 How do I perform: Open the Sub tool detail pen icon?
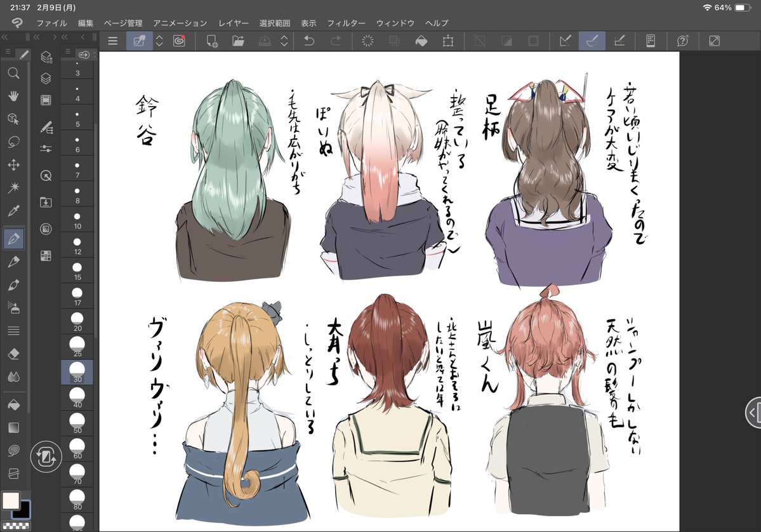[46, 127]
